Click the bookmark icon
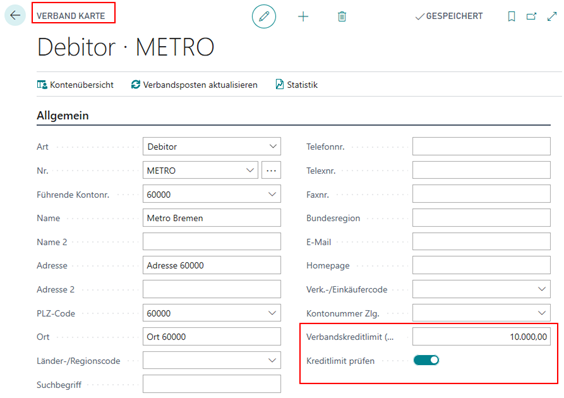The height and width of the screenshot is (398, 564). pos(511,16)
